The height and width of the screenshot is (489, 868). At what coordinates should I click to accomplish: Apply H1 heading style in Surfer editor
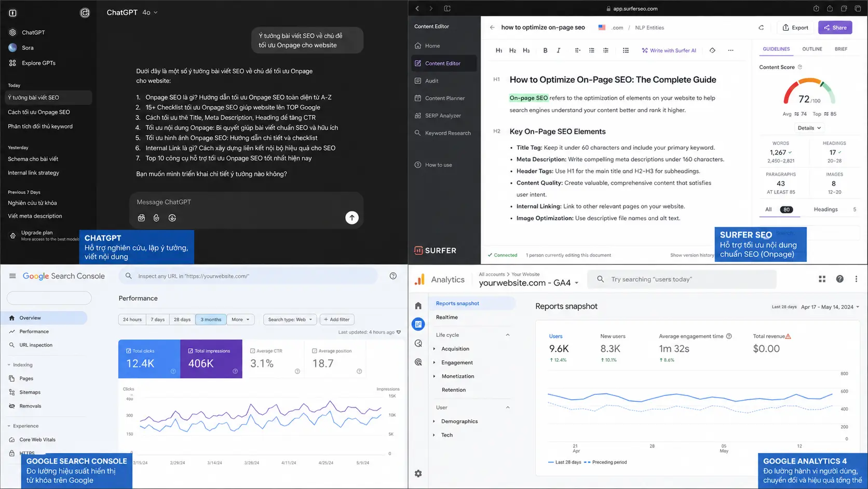pyautogui.click(x=499, y=50)
